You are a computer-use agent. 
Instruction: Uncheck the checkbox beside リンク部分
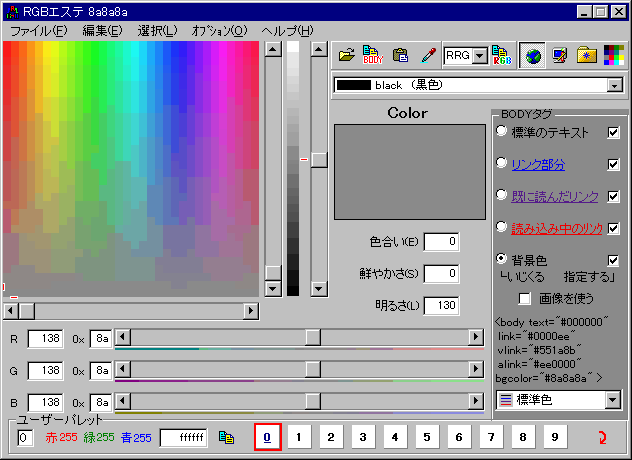(614, 165)
